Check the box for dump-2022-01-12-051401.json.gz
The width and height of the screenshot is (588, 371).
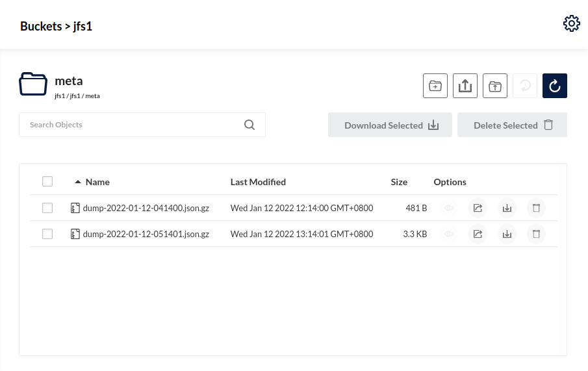tap(47, 234)
